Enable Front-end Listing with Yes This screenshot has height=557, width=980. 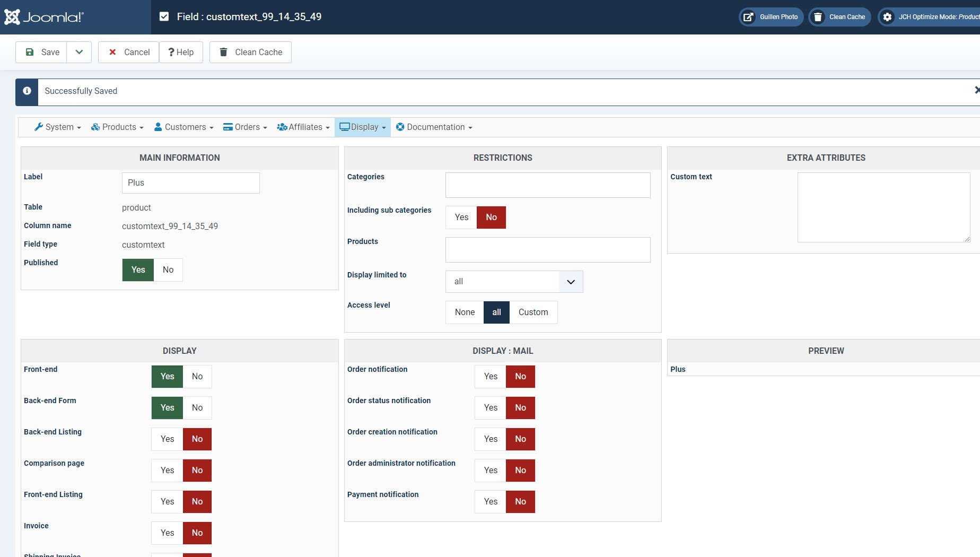168,502
